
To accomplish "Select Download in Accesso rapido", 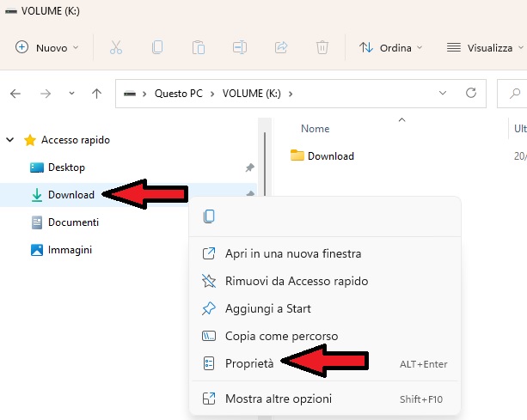I will [x=70, y=195].
